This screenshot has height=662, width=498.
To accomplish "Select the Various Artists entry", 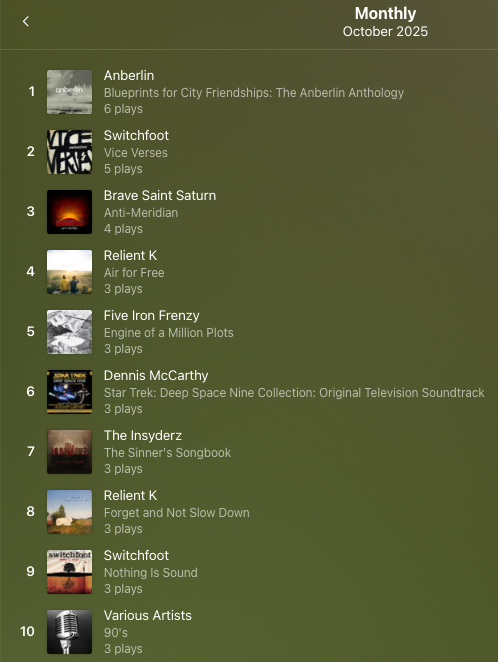I will 148,615.
